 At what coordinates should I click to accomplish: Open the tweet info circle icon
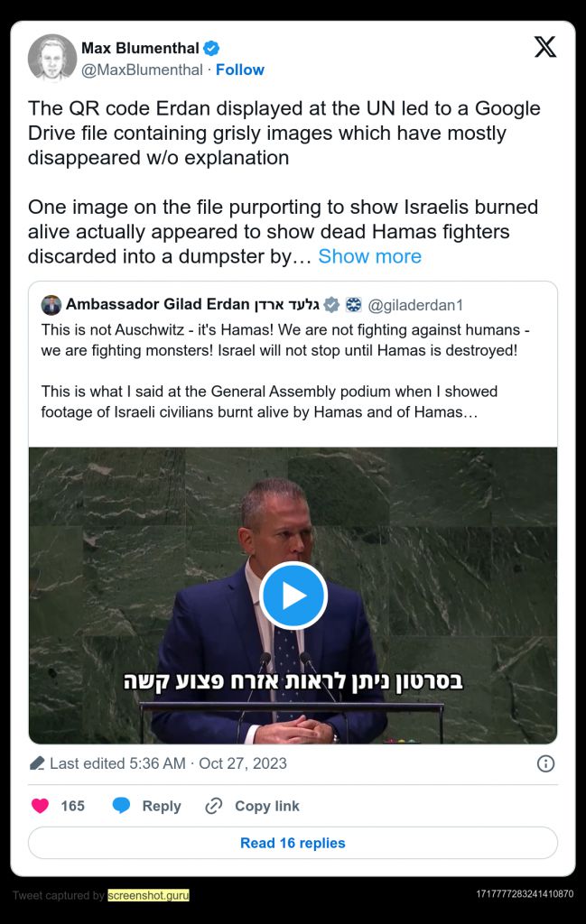click(545, 763)
